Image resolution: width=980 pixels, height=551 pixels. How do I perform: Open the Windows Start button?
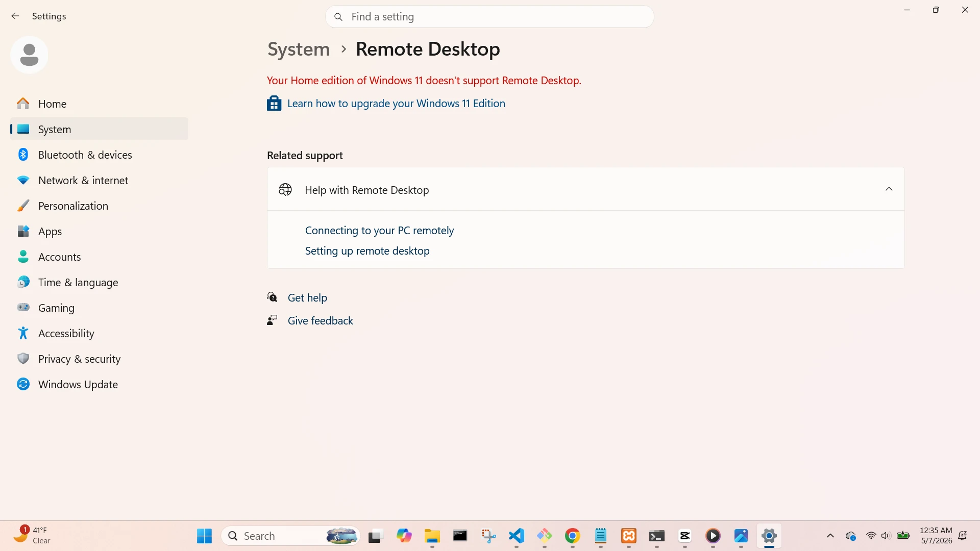(204, 536)
